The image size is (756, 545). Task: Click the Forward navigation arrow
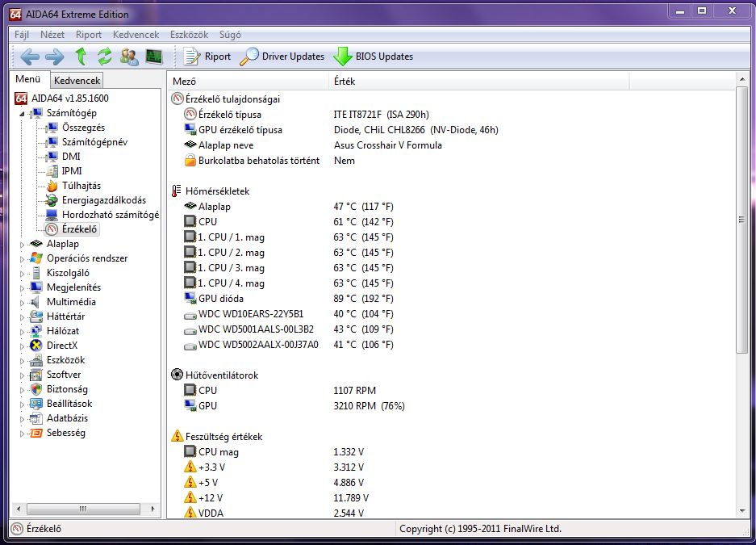pos(55,57)
